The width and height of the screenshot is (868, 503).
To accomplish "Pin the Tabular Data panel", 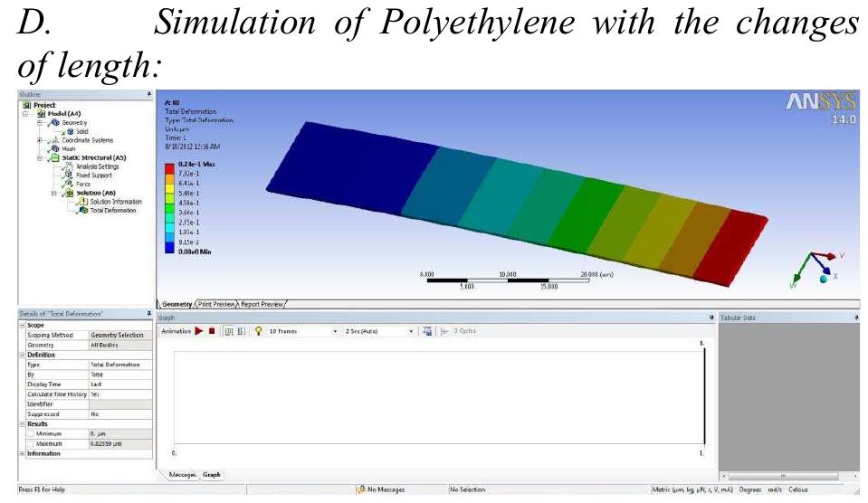I will [856, 318].
